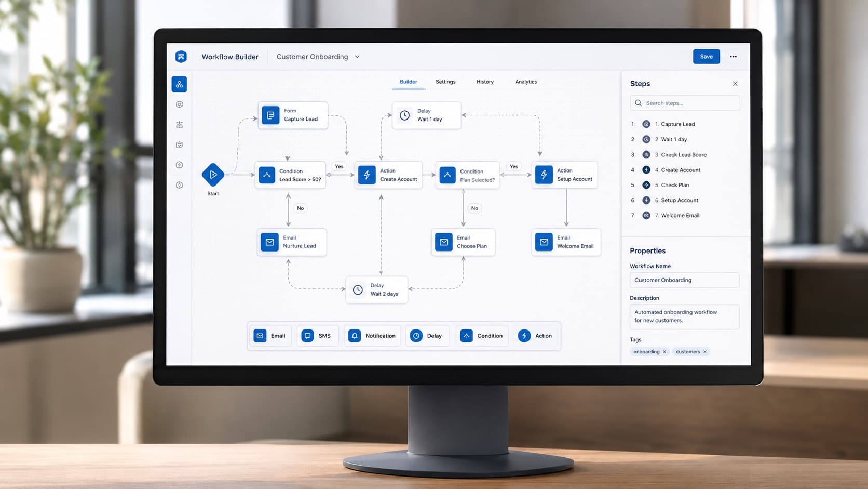Add an Action step from the palette
Screen dimensions: 868x489
coord(536,336)
